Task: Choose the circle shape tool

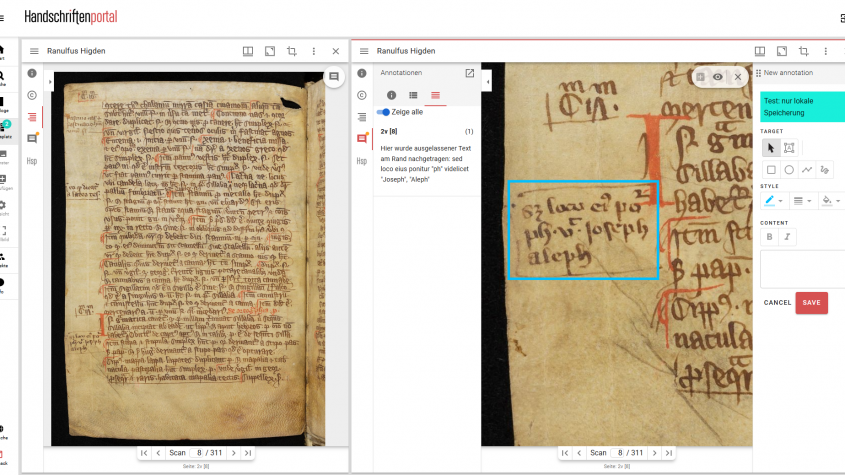Action: 789,170
